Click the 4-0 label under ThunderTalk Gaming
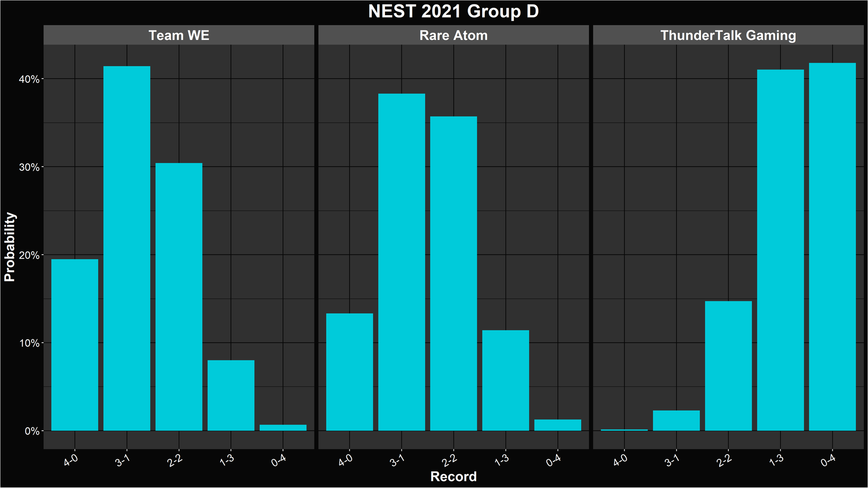 pos(621,461)
